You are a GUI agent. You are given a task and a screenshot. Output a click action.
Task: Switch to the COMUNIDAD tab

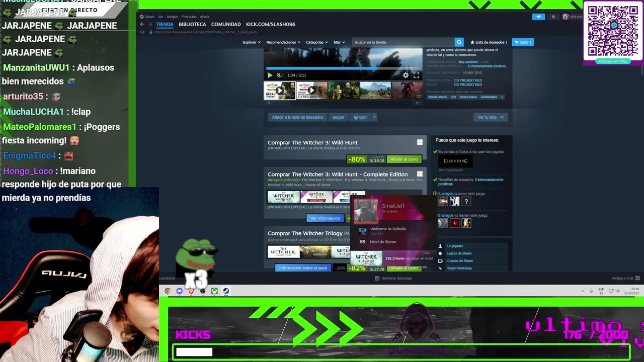[226, 24]
